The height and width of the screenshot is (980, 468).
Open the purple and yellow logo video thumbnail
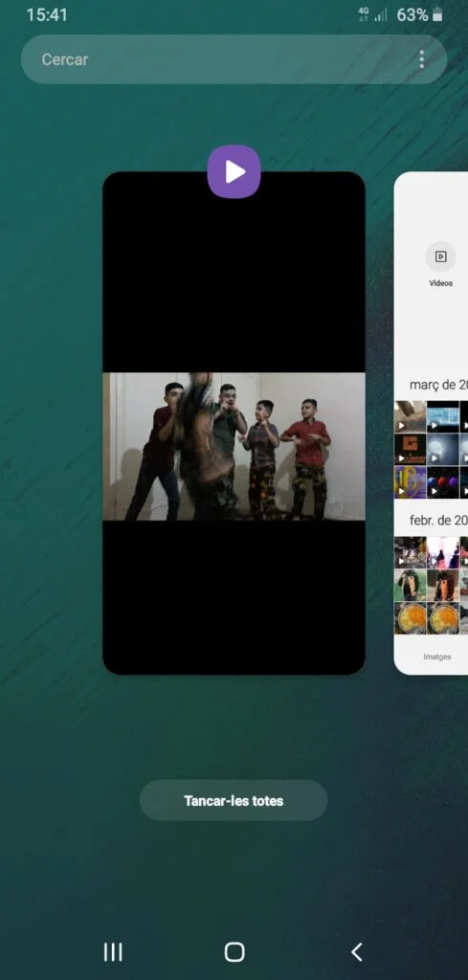coord(410,482)
